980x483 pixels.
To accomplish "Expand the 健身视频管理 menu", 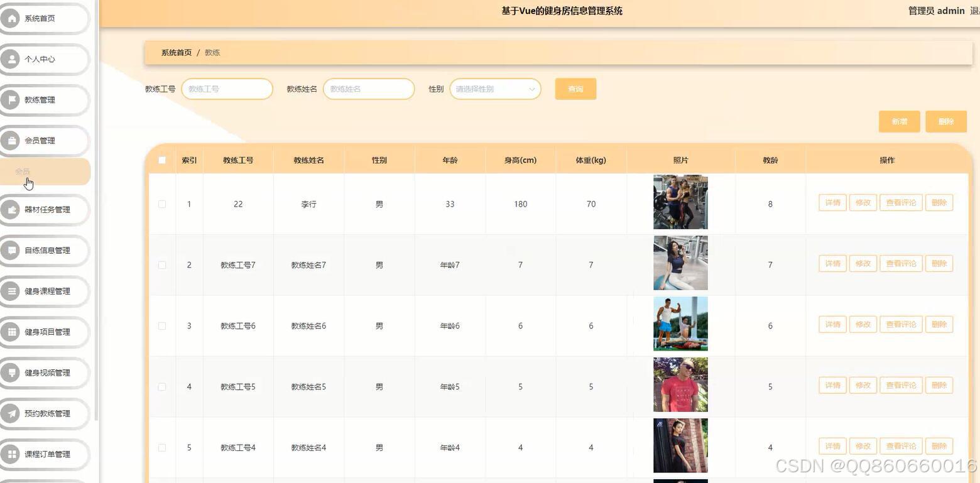I will 44,373.
